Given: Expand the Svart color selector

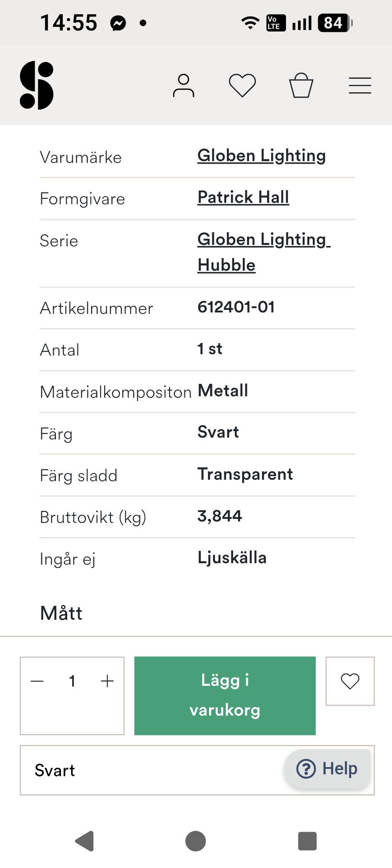Looking at the screenshot, I should click(x=151, y=770).
